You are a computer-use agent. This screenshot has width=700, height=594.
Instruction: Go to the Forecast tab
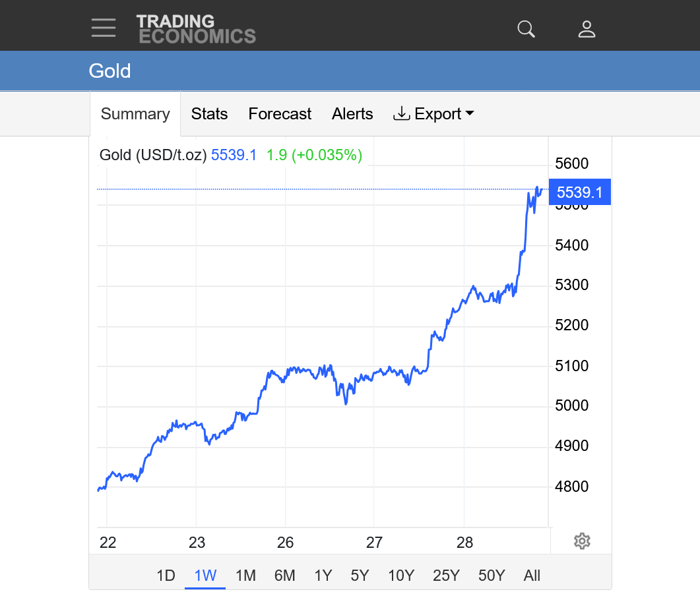pos(280,114)
